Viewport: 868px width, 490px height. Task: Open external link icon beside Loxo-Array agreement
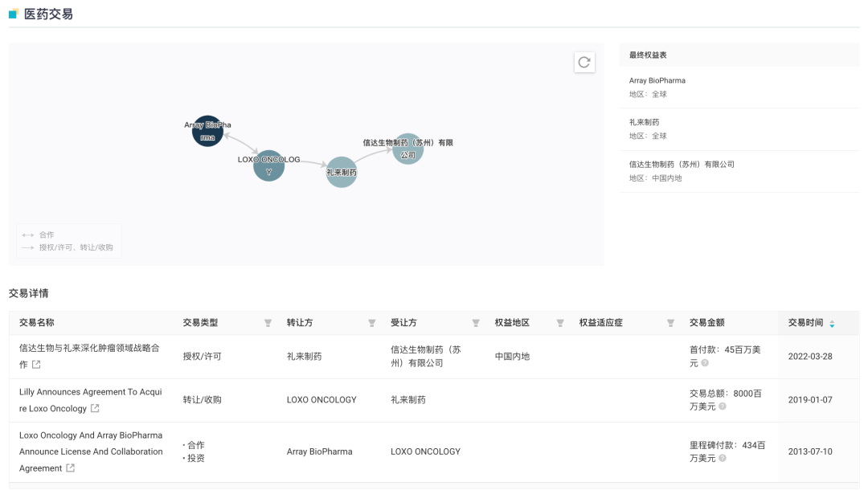[71, 468]
